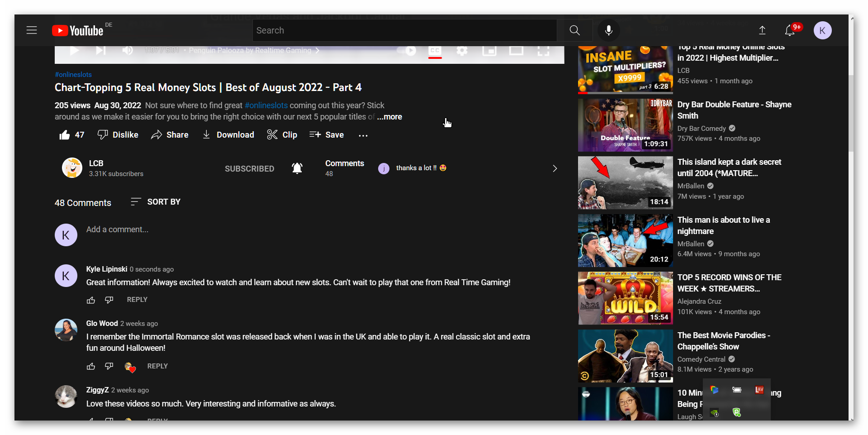Create a Clip with the scissors button
This screenshot has width=868, height=435.
[x=282, y=135]
